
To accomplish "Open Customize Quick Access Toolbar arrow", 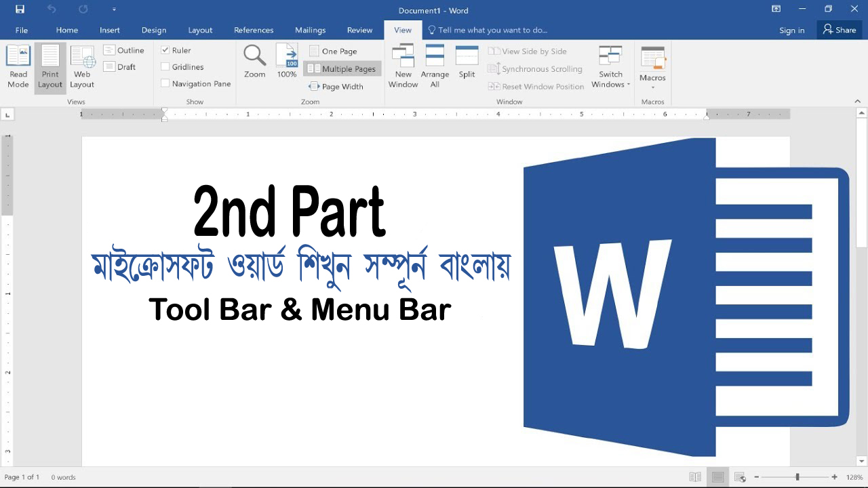I will (114, 10).
